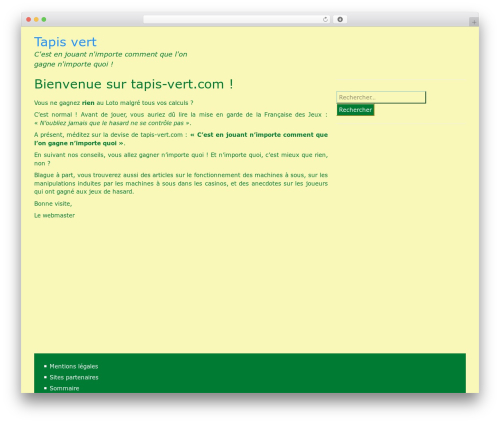Screen dimensions: 500x423
Task: Open a new tab with plus button
Action: (x=474, y=22)
